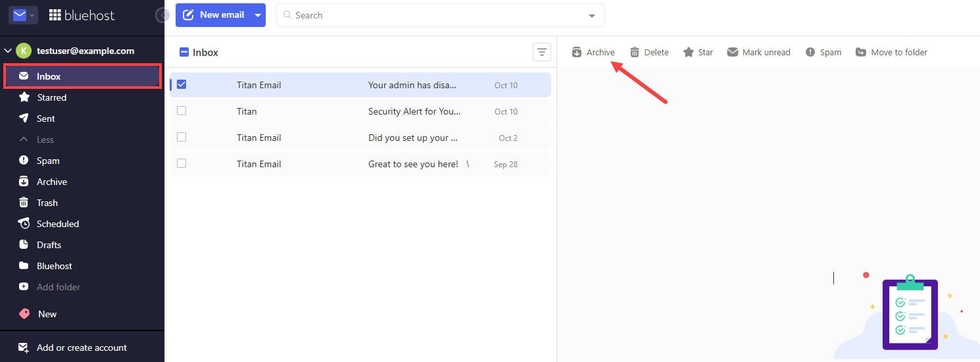This screenshot has height=362, width=980.
Task: Click Move to folder in toolbar
Action: (x=891, y=52)
